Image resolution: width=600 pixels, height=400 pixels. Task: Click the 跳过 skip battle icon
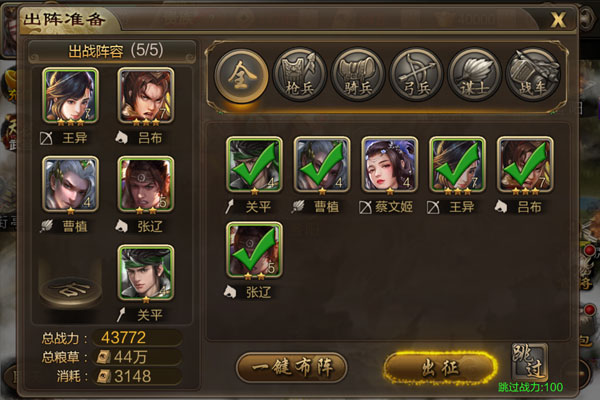coord(530,362)
